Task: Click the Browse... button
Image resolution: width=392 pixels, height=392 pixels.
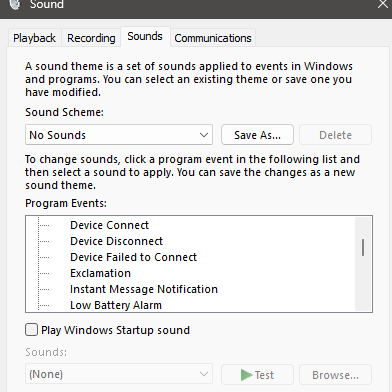Action: [x=335, y=375]
